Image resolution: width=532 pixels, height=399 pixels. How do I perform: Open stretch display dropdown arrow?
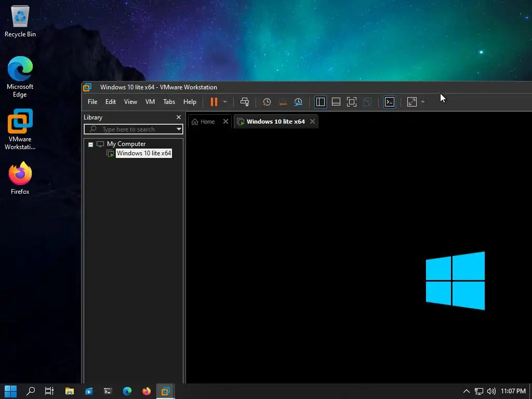click(423, 102)
